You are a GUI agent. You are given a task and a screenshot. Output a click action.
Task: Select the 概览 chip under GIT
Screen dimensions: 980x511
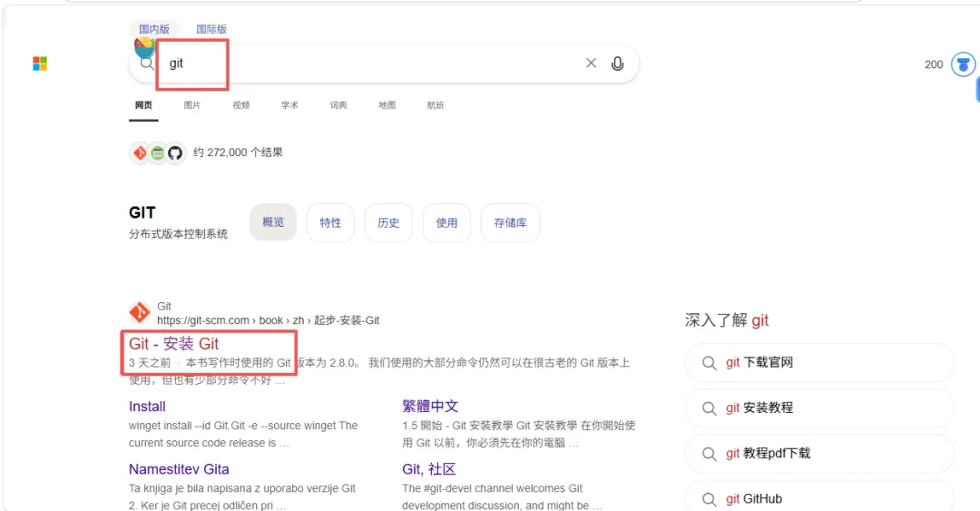pyautogui.click(x=273, y=222)
